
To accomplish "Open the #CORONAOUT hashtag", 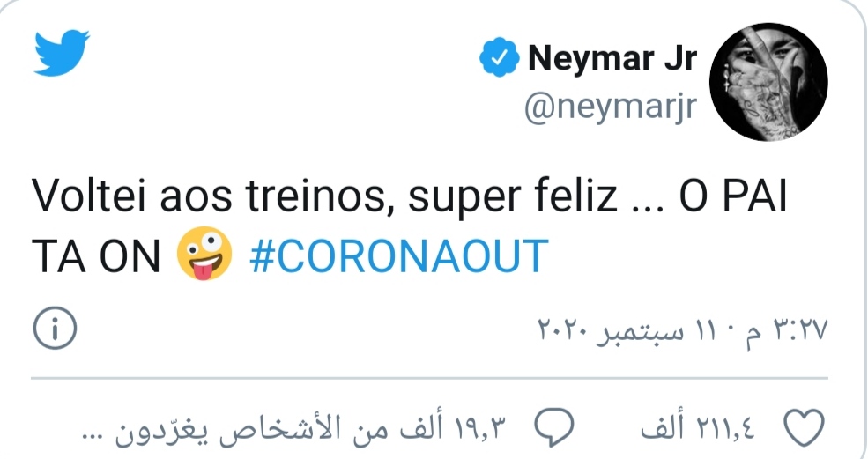I will coord(399,256).
